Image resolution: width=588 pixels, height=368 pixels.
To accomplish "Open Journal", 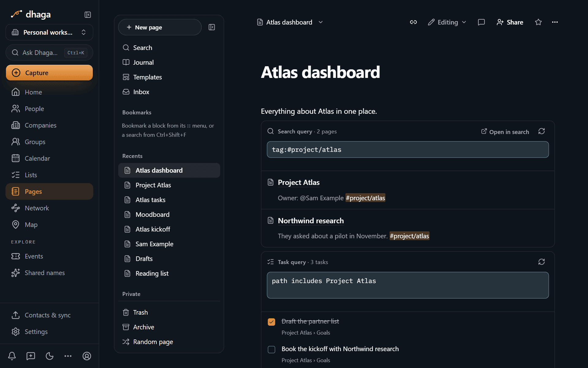I will pyautogui.click(x=169, y=62).
